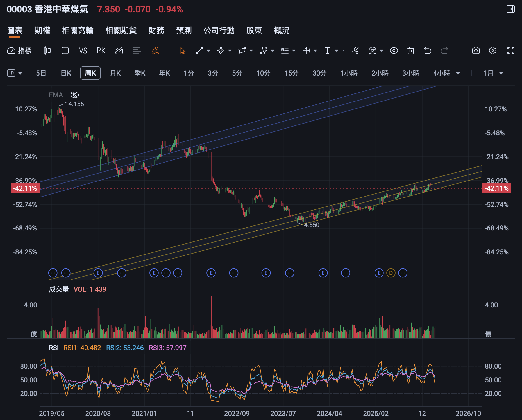Expand the Fibonacci tool dropdown
522x420 pixels.
coord(294,51)
